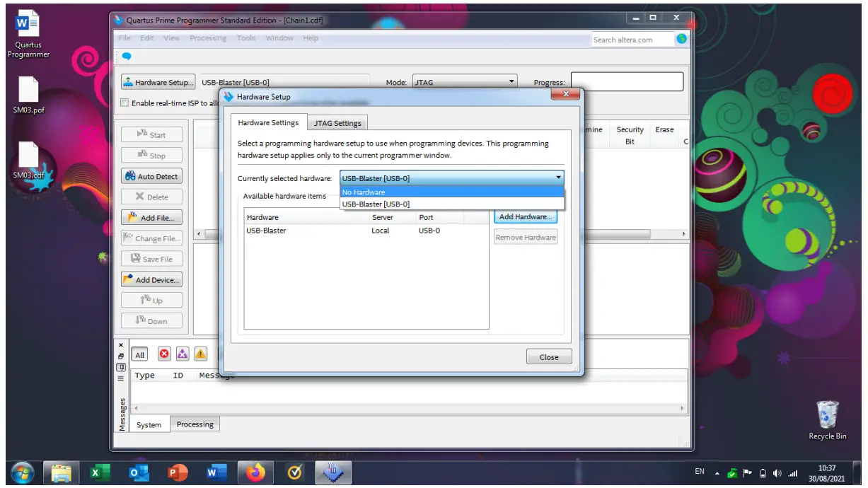Toggle the All messages filter
Viewport: 868px width, 488px height.
pyautogui.click(x=140, y=355)
